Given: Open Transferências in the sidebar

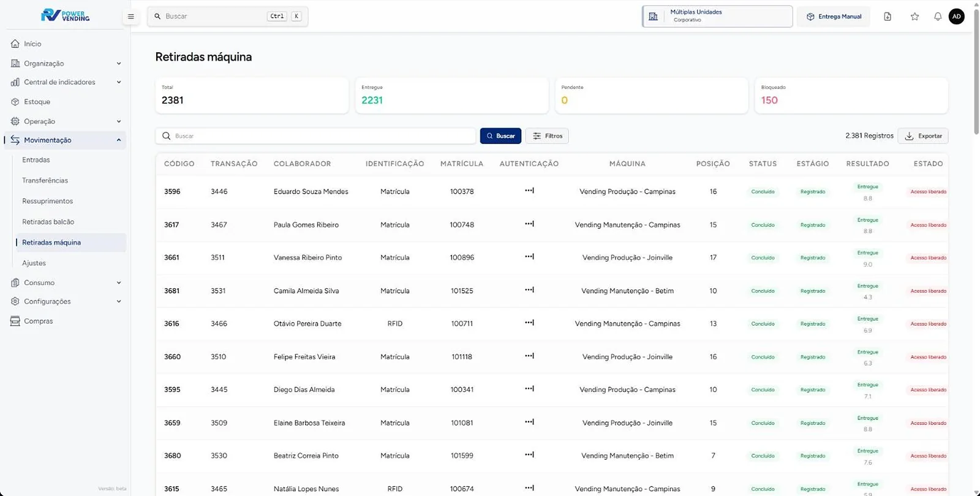Looking at the screenshot, I should click(45, 180).
